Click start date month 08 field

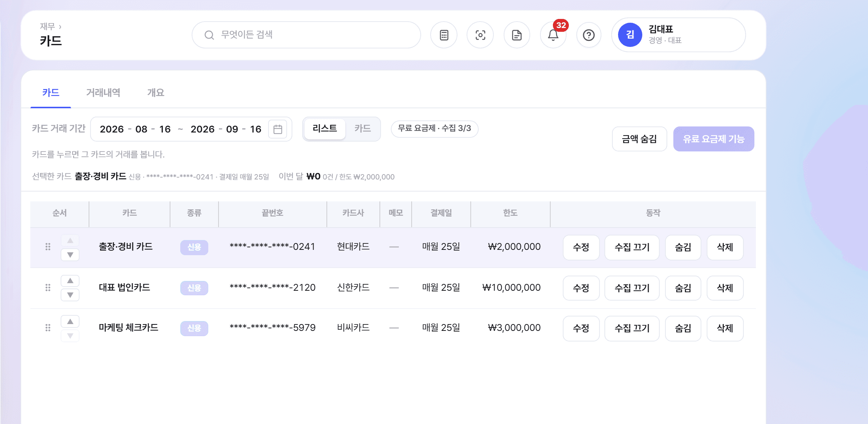point(141,129)
